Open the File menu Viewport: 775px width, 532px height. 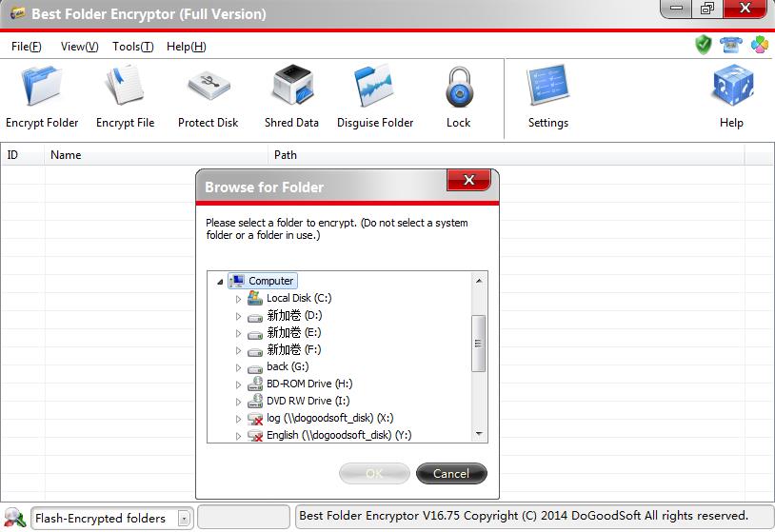point(27,47)
